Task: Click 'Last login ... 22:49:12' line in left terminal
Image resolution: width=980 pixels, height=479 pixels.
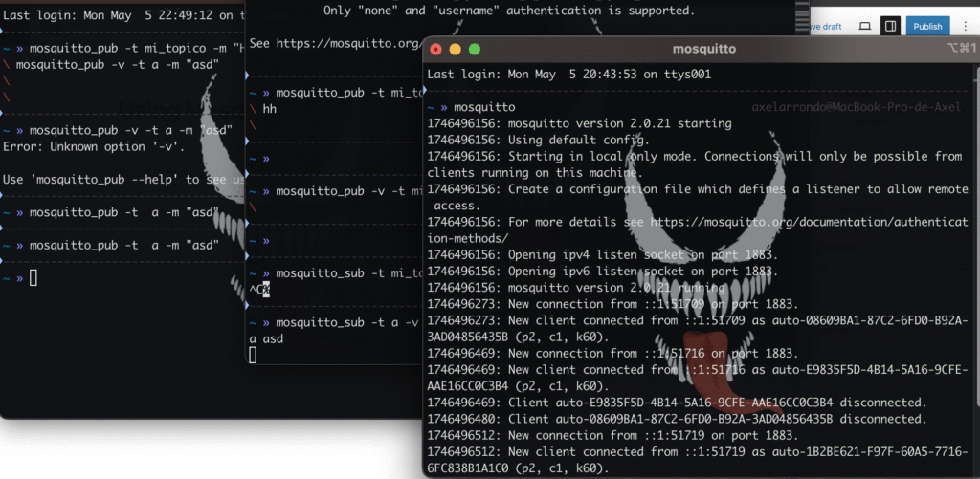Action: click(x=123, y=15)
